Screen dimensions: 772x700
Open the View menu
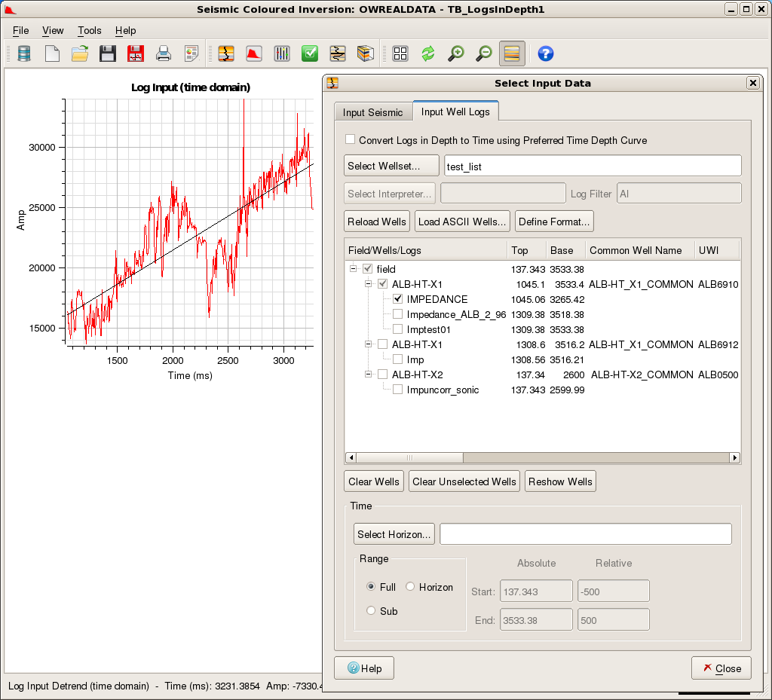(x=53, y=30)
